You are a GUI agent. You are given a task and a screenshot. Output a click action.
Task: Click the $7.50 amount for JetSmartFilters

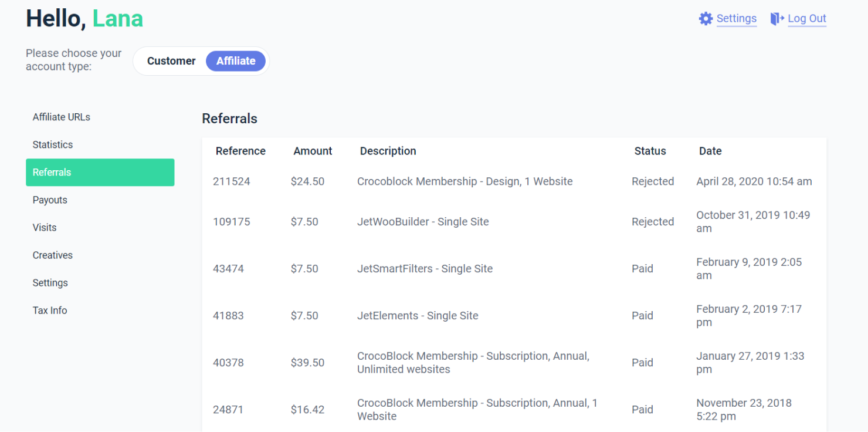304,269
